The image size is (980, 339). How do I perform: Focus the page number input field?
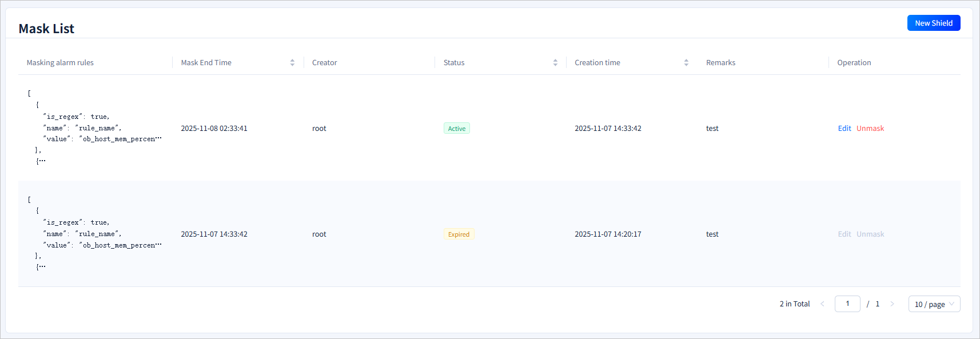847,304
